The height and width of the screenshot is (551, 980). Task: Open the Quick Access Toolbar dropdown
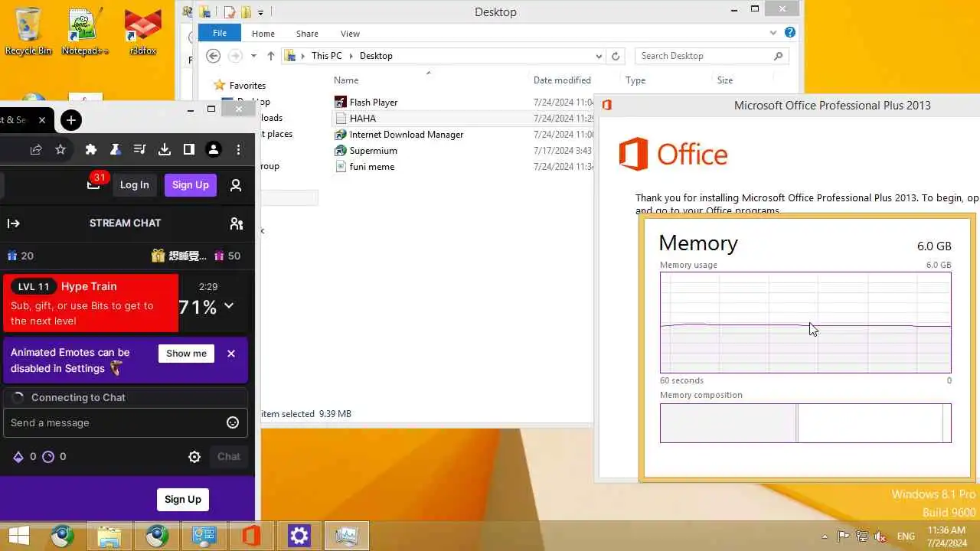[x=260, y=12]
